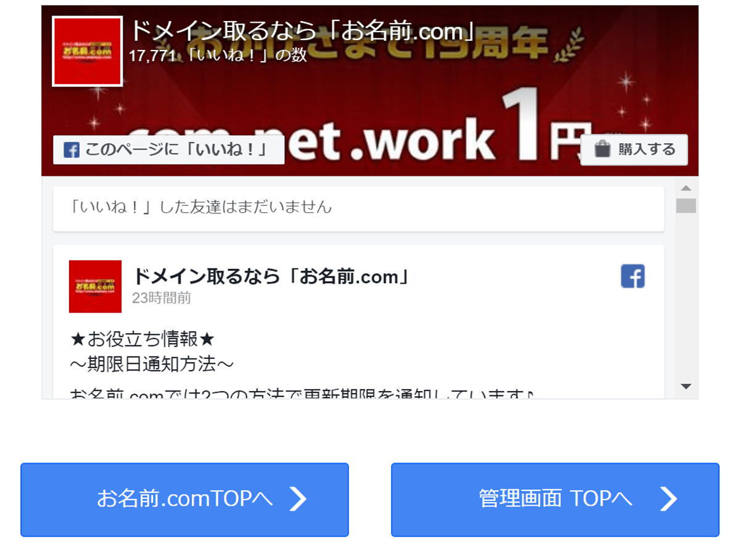Click the feed scrollbar thumb
This screenshot has width=740, height=560.
pyautogui.click(x=686, y=206)
